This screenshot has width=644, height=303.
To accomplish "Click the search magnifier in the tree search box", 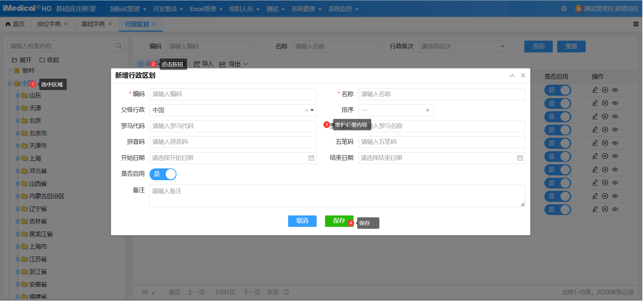I will coord(119,46).
